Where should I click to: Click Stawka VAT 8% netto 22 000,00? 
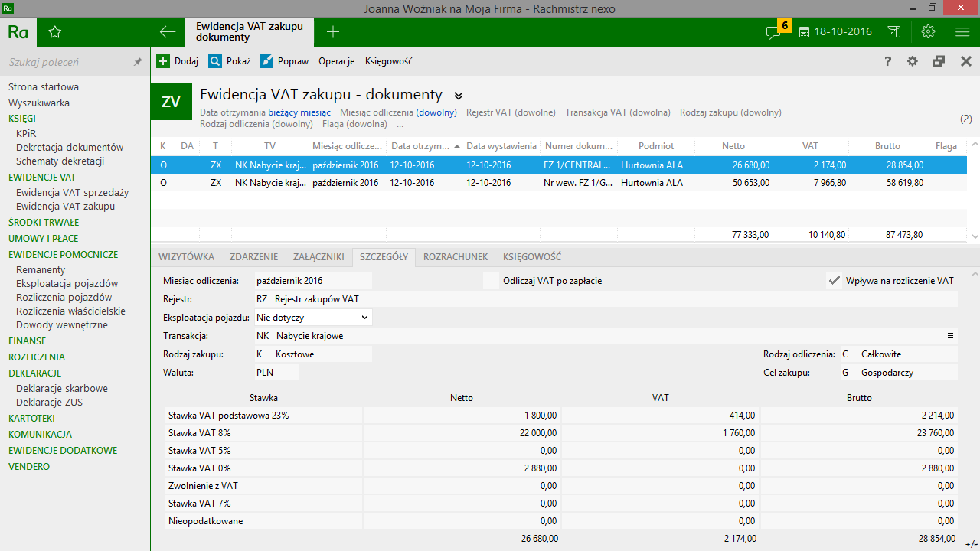click(x=462, y=433)
